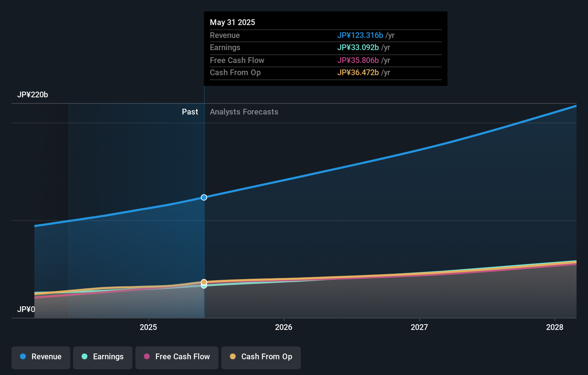Click the blue Revenue legend dot

point(23,356)
